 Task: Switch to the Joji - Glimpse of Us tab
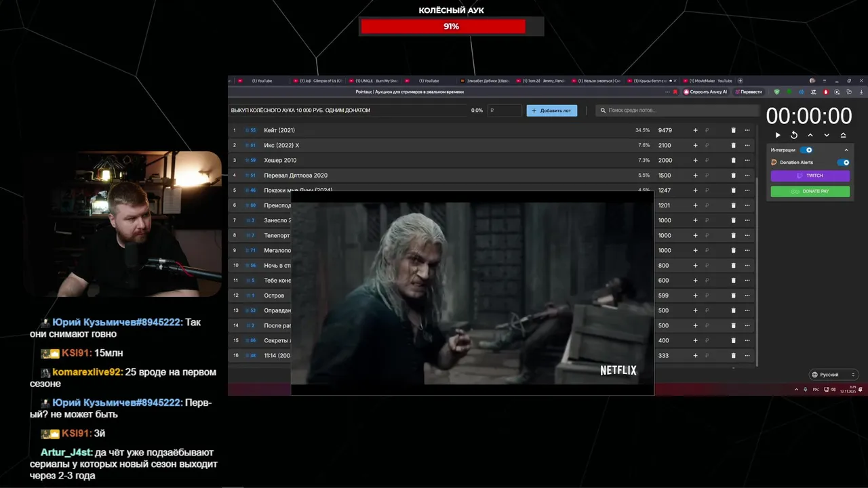click(x=318, y=81)
